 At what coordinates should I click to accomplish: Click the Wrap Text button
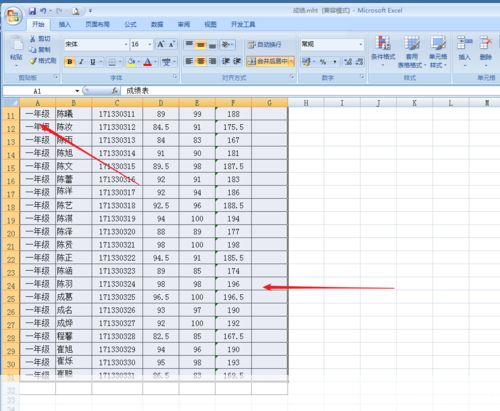tap(265, 44)
